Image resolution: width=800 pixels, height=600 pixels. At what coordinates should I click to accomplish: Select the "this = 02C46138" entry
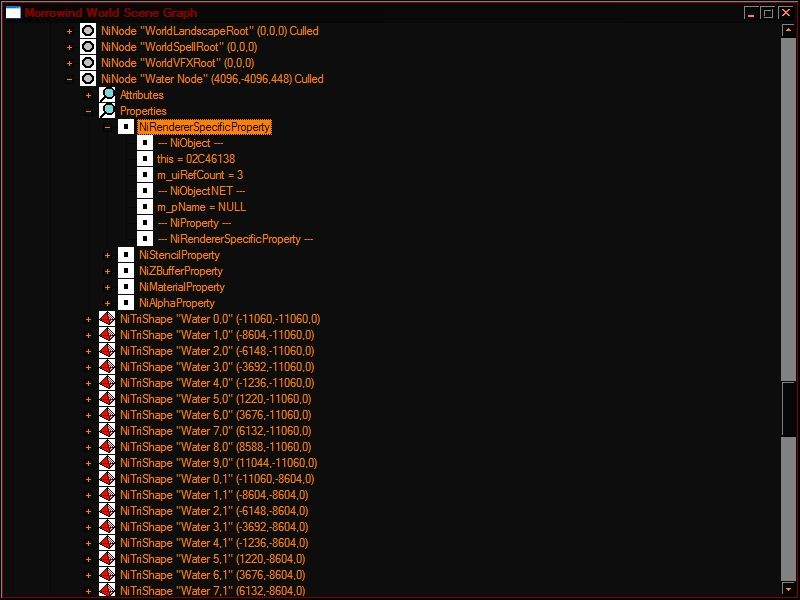pos(196,159)
